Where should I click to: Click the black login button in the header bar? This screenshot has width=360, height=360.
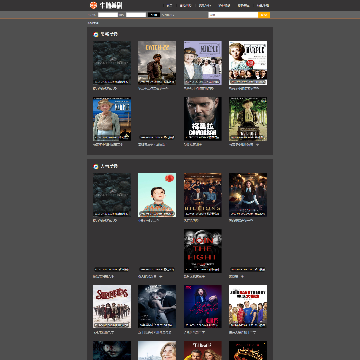(154, 15)
